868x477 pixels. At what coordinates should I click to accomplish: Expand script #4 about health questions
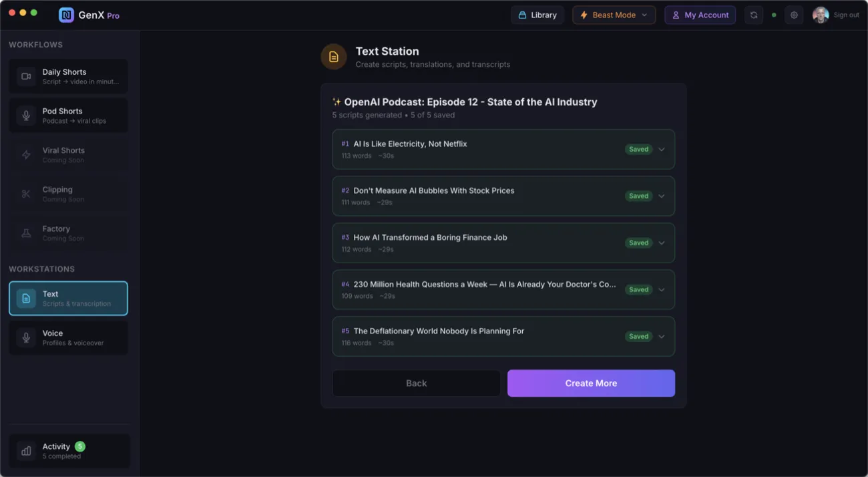(661, 289)
